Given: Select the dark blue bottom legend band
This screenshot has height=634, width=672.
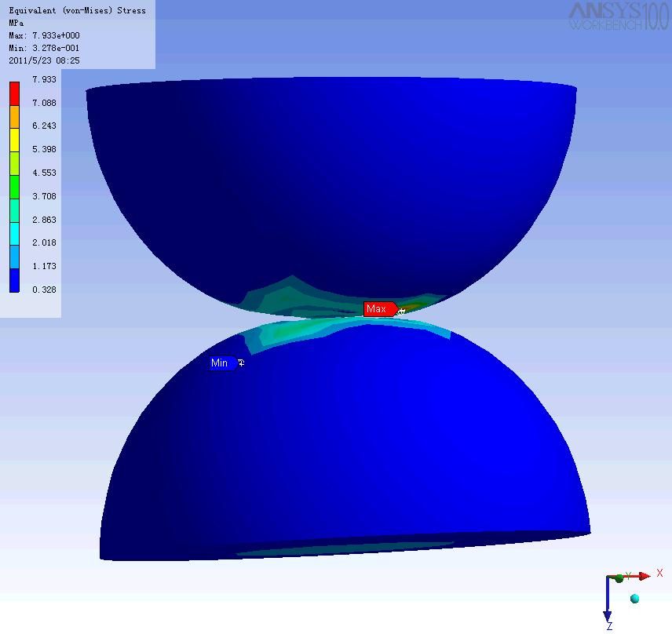Looking at the screenshot, I should [x=14, y=280].
